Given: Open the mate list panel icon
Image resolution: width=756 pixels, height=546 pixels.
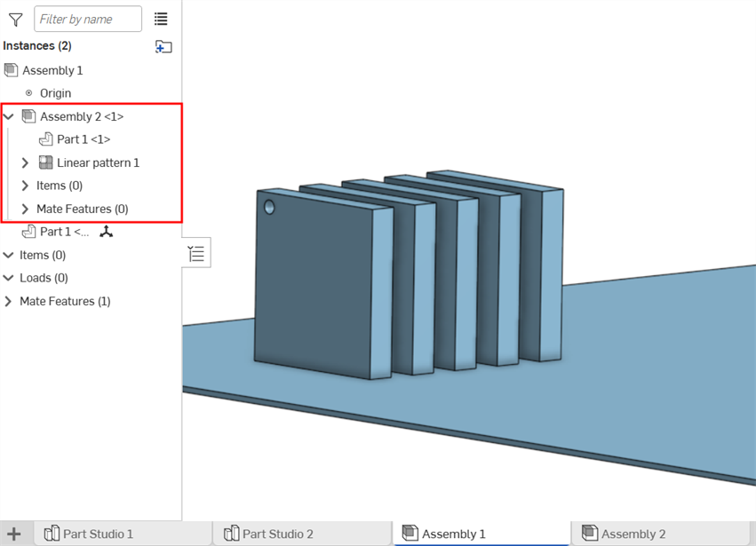Looking at the screenshot, I should [196, 254].
